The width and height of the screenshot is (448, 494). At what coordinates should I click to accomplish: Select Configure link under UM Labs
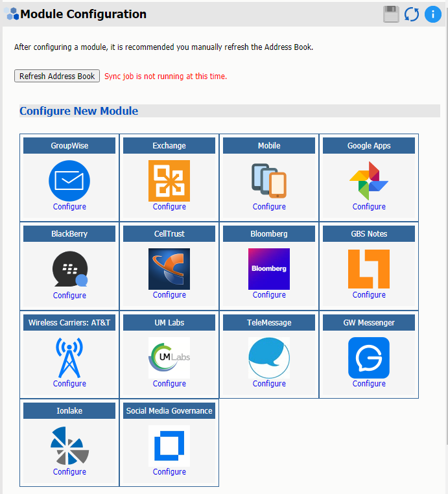[x=169, y=384]
